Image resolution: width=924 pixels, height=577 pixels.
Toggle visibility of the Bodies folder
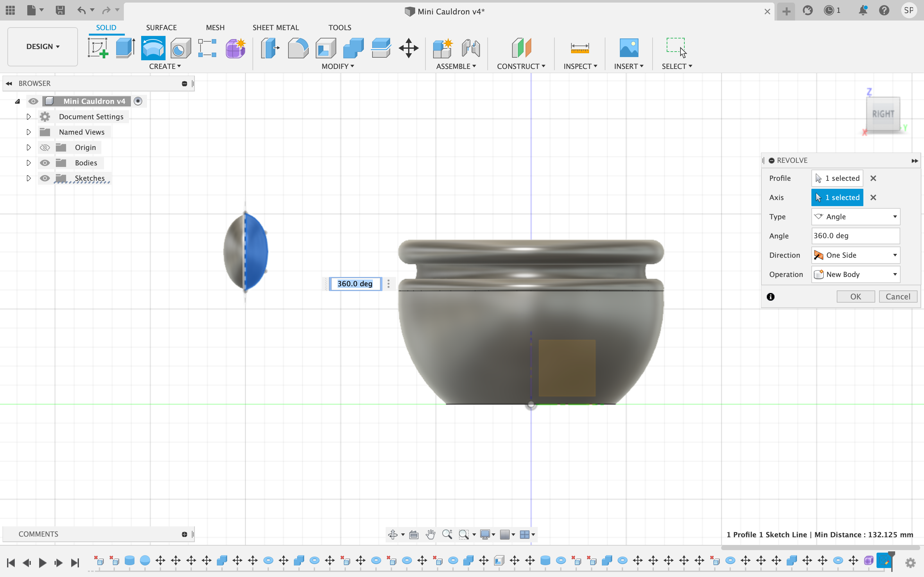point(45,163)
